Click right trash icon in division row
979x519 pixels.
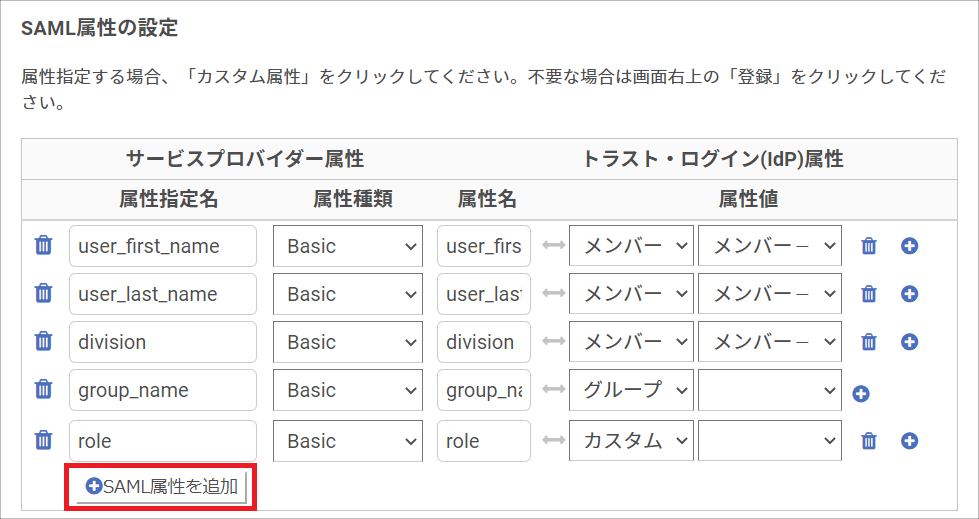pos(869,342)
